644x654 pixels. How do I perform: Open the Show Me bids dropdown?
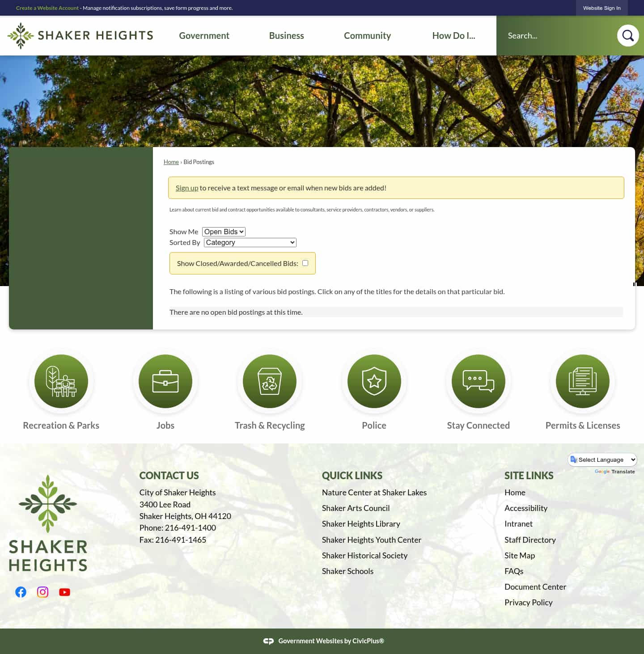[x=224, y=232]
